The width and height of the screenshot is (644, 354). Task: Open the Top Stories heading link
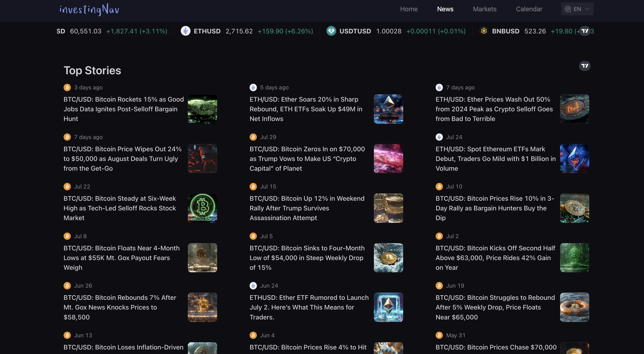click(x=92, y=70)
